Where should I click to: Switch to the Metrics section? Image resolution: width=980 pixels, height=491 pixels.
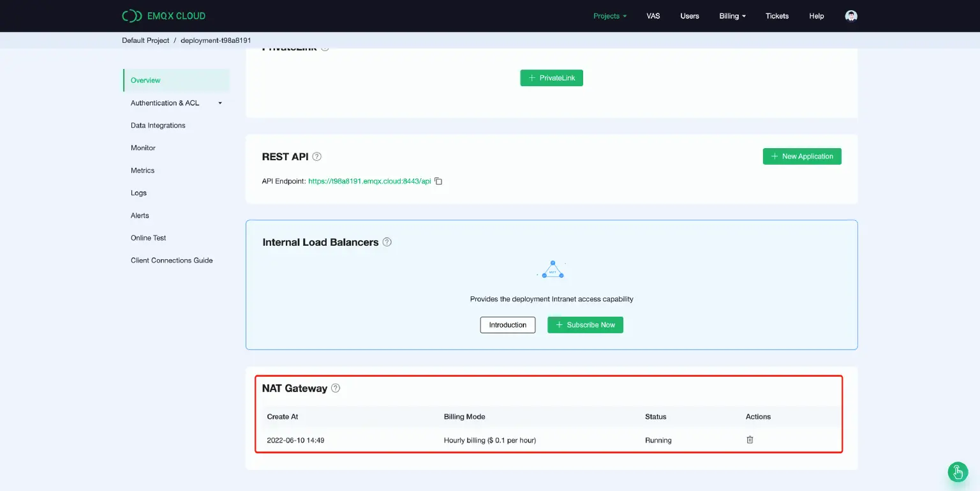142,170
